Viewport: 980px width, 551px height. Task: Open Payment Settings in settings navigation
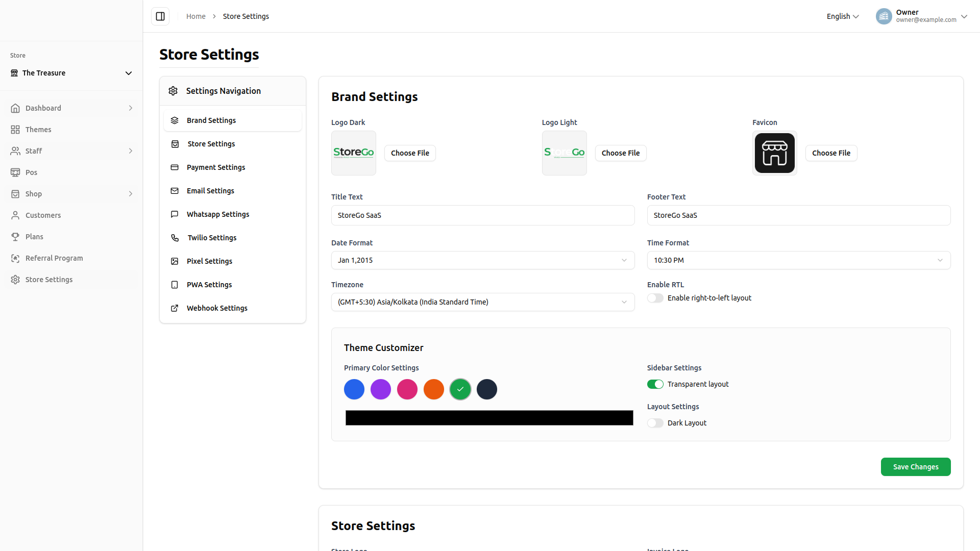[x=215, y=167]
